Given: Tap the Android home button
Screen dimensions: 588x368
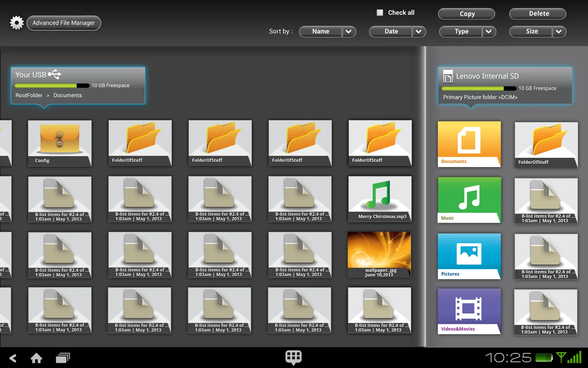Looking at the screenshot, I should [x=36, y=358].
